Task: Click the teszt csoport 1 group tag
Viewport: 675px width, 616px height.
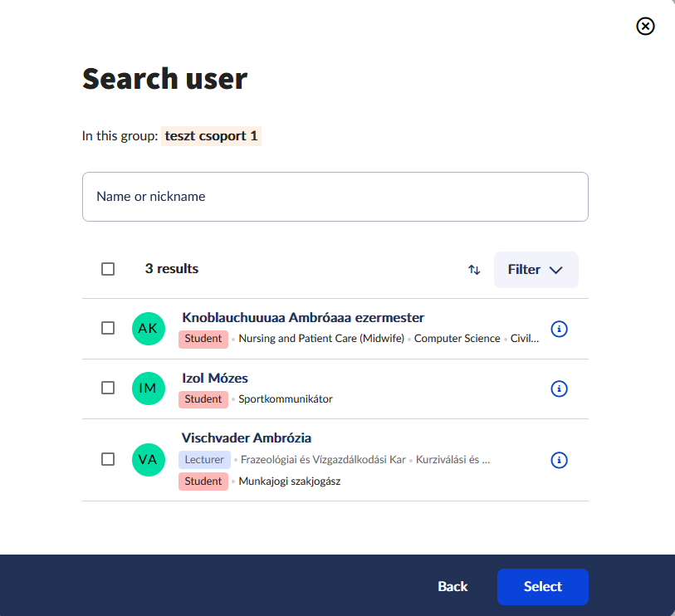Action: click(x=211, y=136)
